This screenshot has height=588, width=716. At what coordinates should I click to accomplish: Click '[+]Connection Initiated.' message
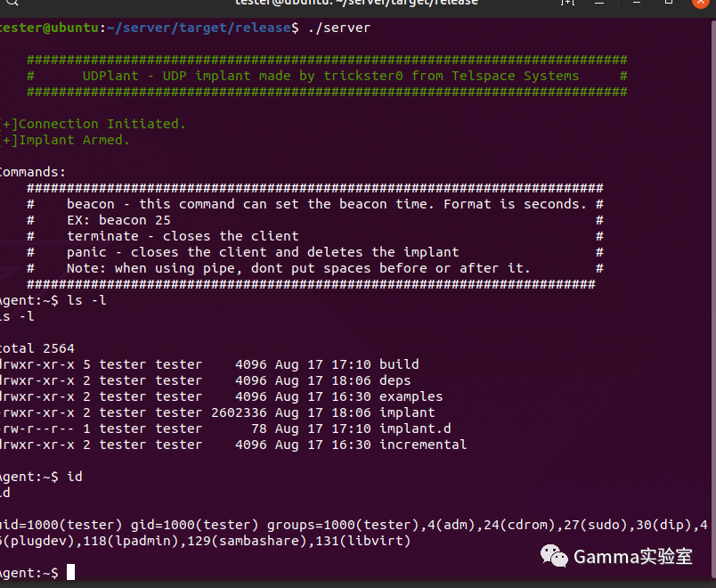point(93,124)
